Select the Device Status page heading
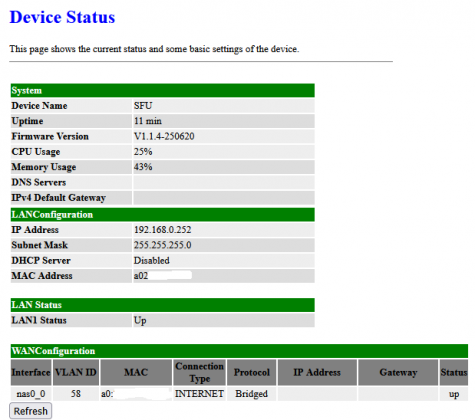This screenshot has width=475, height=420. pyautogui.click(x=62, y=17)
